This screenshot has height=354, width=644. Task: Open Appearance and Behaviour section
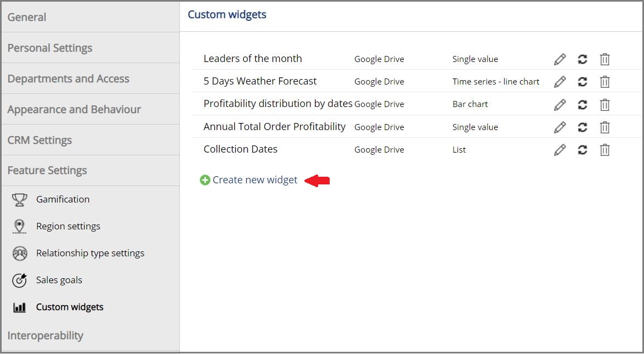(x=91, y=109)
